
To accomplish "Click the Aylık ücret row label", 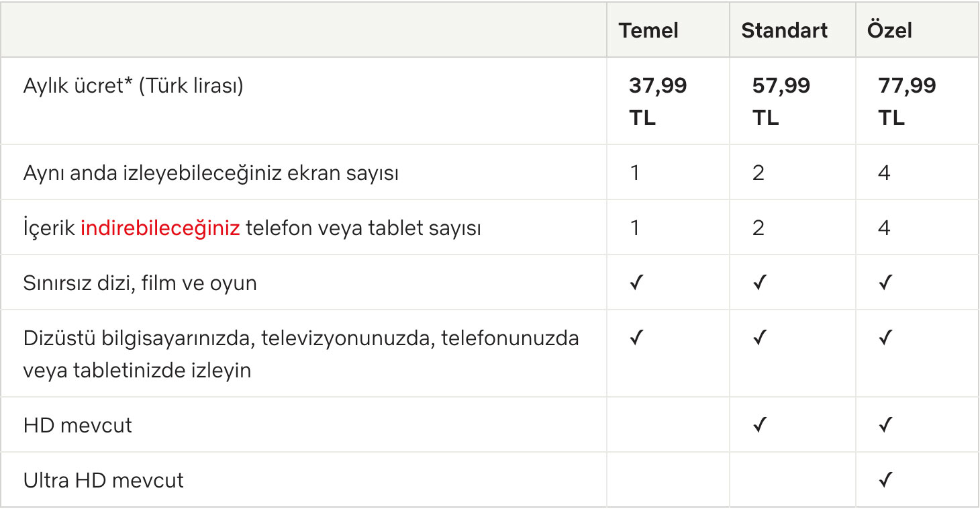I will tap(133, 86).
